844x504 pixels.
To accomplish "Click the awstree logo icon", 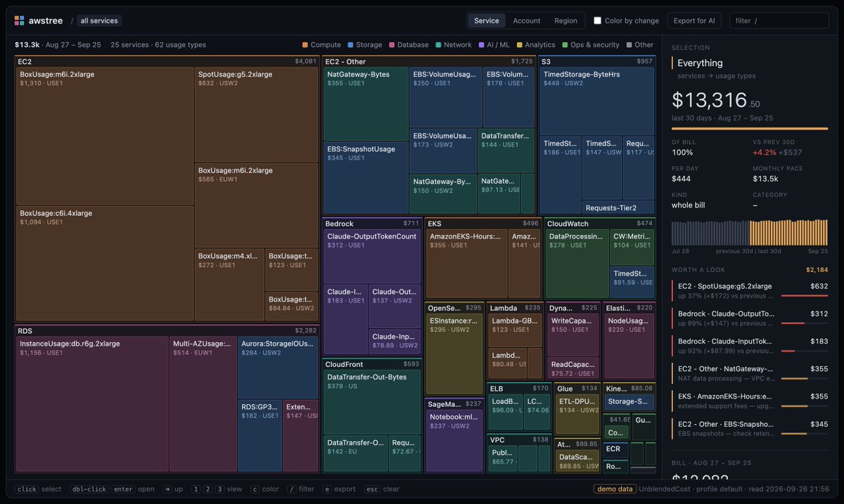I will 19,21.
